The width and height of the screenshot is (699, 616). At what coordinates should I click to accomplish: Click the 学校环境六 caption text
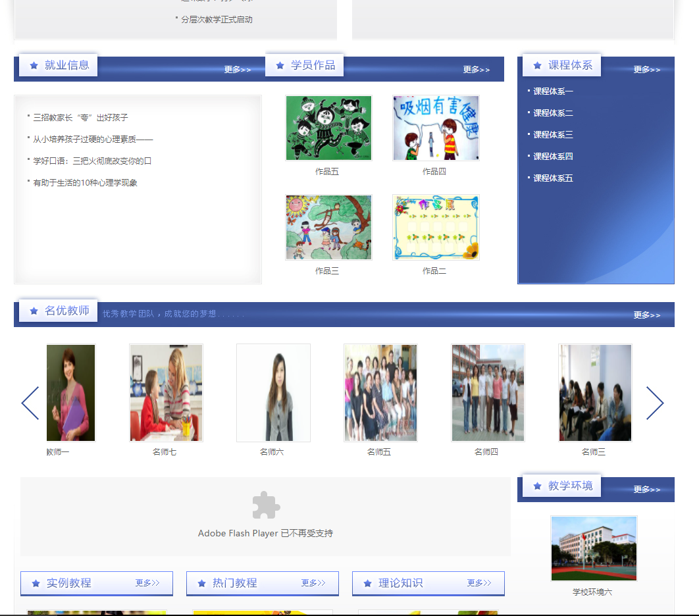point(592,592)
